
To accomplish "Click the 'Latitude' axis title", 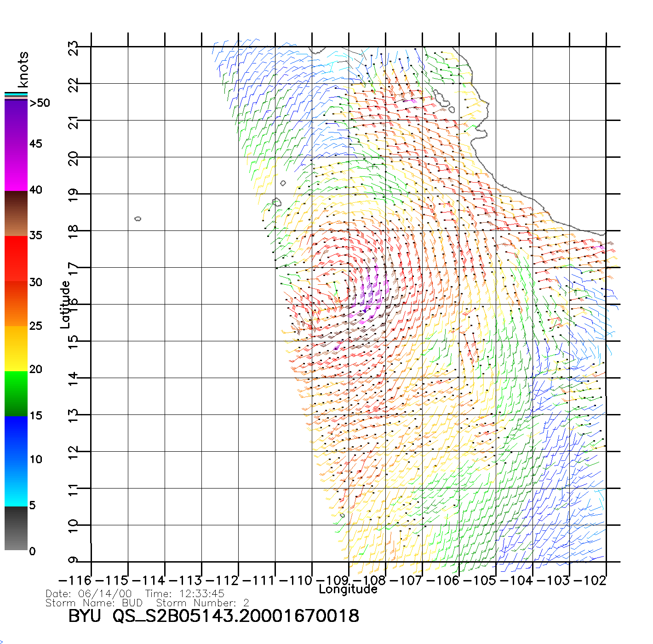I will pos(65,305).
